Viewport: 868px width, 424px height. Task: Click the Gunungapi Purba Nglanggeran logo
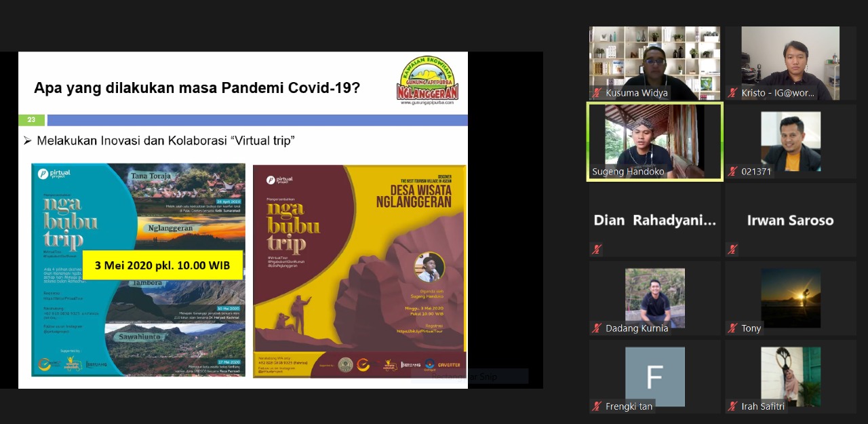pos(429,79)
